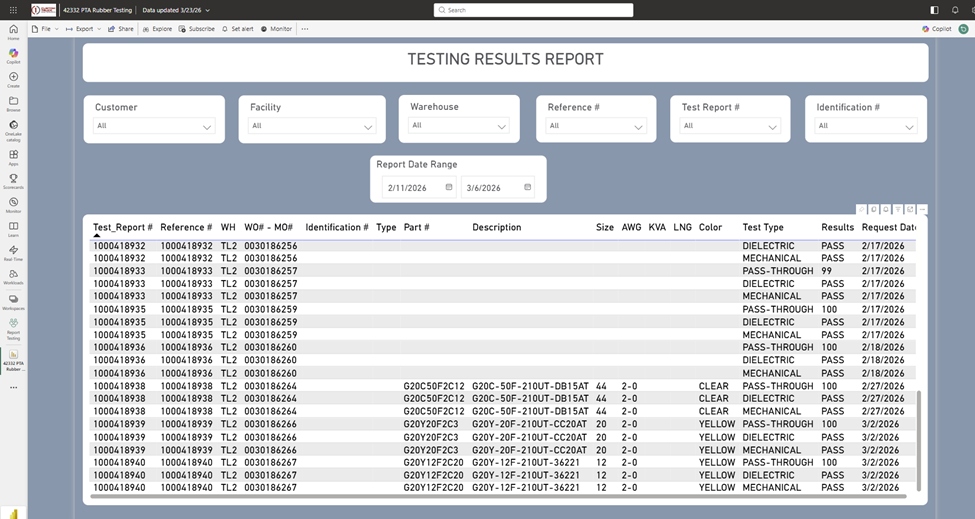Viewport: 975px width, 519px height.
Task: Open calendar picker for start date 2/11/2026
Action: [x=449, y=187]
